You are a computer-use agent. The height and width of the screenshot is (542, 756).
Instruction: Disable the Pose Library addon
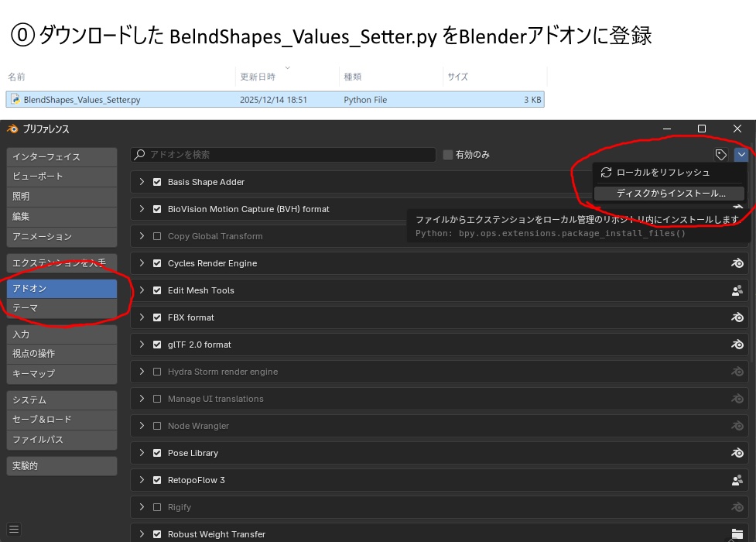tap(157, 453)
